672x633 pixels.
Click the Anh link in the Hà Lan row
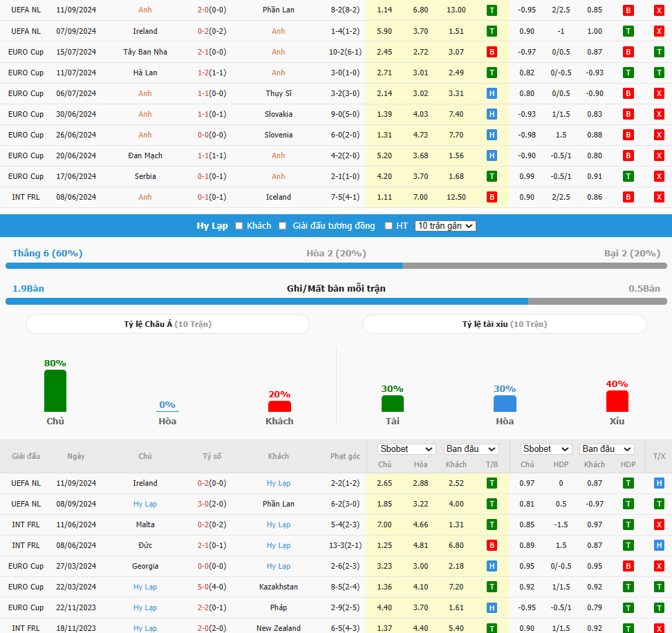(279, 73)
